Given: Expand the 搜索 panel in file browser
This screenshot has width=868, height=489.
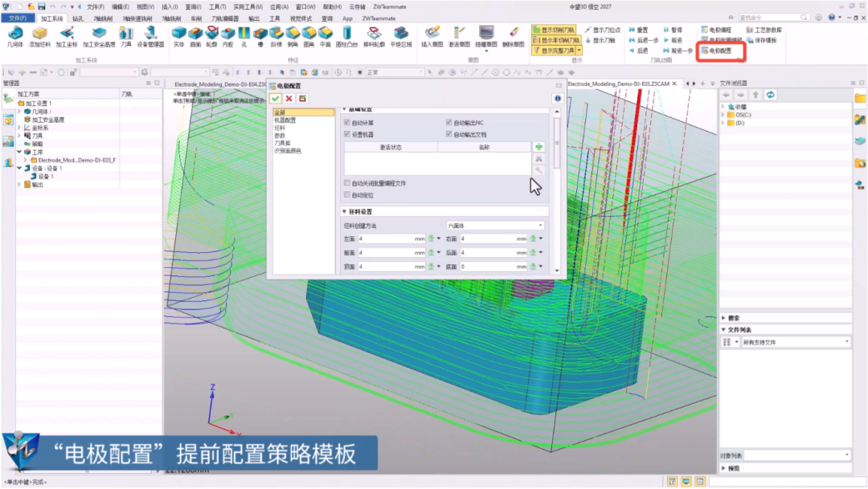Looking at the screenshot, I should (x=723, y=318).
